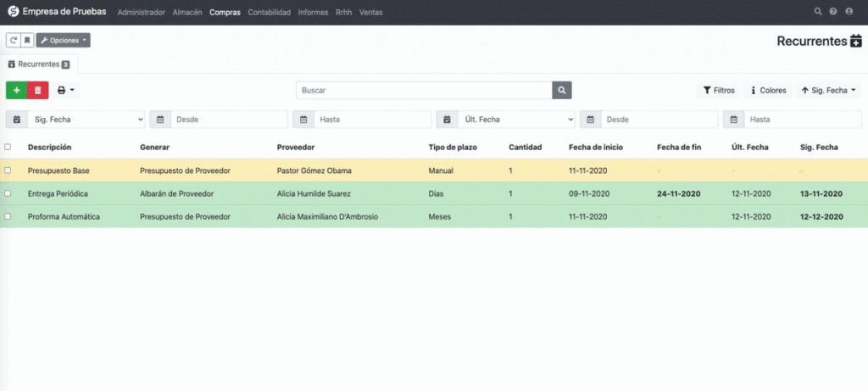Expand the Opciones dropdown
Viewport: 868px width, 391px height.
pyautogui.click(x=63, y=40)
